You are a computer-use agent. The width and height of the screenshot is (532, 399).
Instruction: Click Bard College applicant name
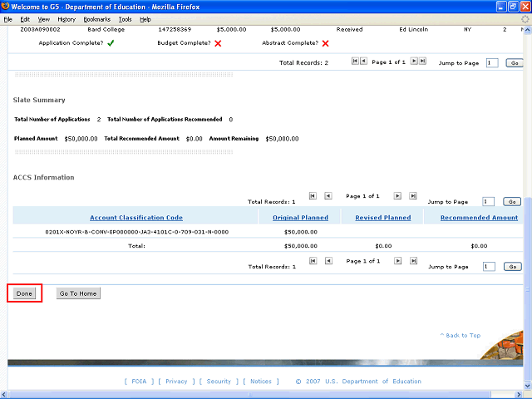coord(106,30)
